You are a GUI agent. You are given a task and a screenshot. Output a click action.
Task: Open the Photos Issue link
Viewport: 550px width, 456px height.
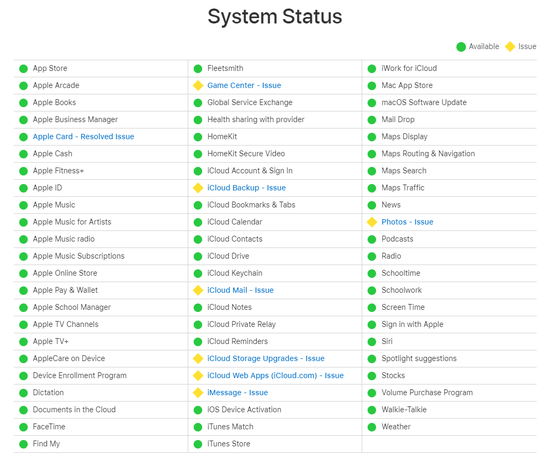pyautogui.click(x=407, y=222)
